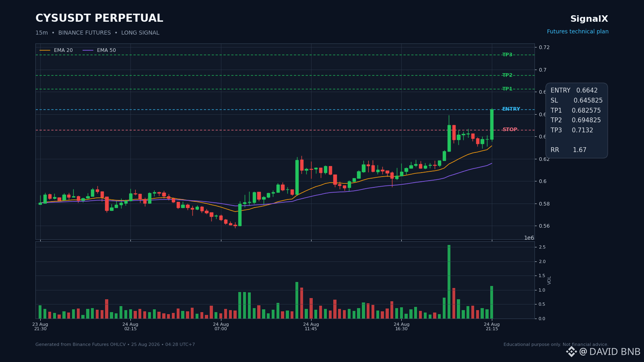Viewport: 644px width, 362px height.
Task: Click the red STOP line label
Action: pos(510,130)
